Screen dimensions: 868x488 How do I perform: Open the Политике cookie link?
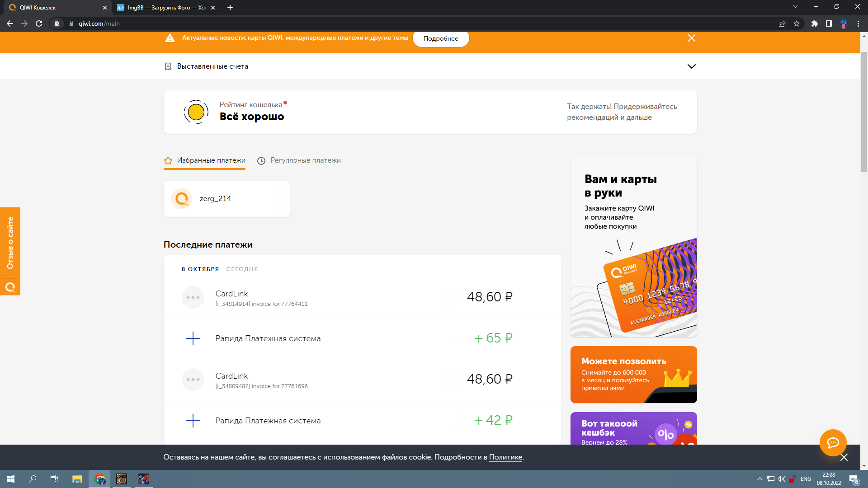point(505,457)
